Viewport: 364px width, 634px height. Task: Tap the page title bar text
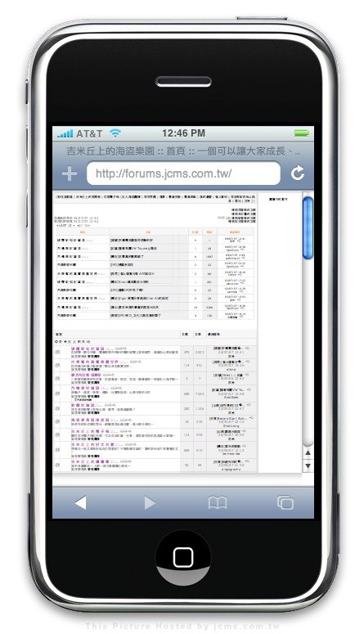(183, 151)
